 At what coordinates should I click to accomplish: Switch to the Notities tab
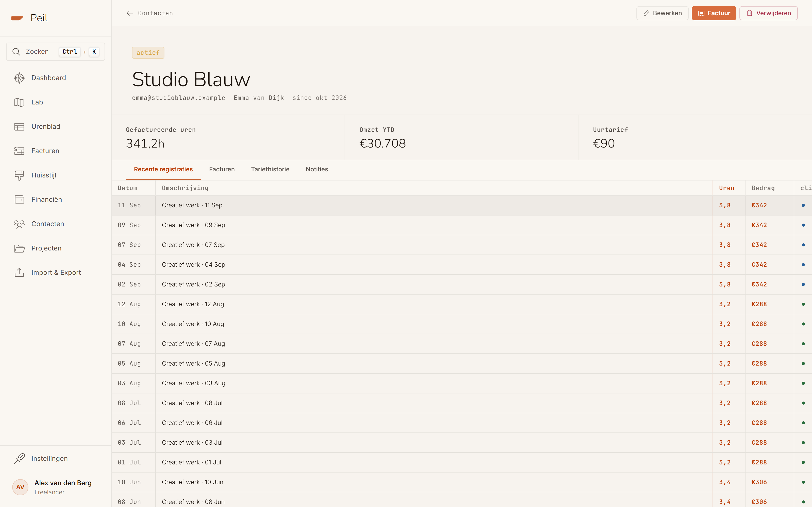[x=317, y=169]
